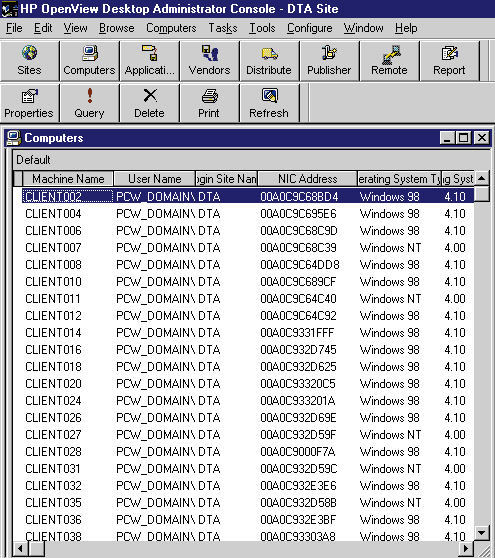Click NIC address 00A0C932D58B
The image size is (495, 558).
pyautogui.click(x=298, y=503)
